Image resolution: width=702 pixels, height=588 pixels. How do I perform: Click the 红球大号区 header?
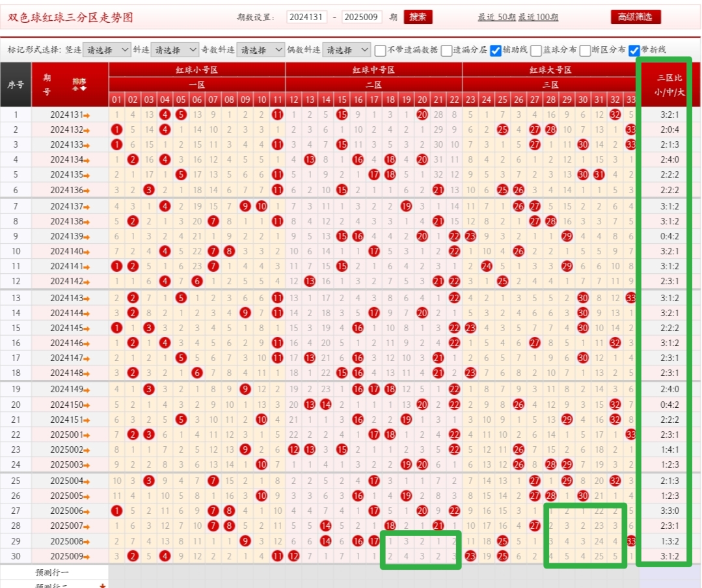coord(550,70)
